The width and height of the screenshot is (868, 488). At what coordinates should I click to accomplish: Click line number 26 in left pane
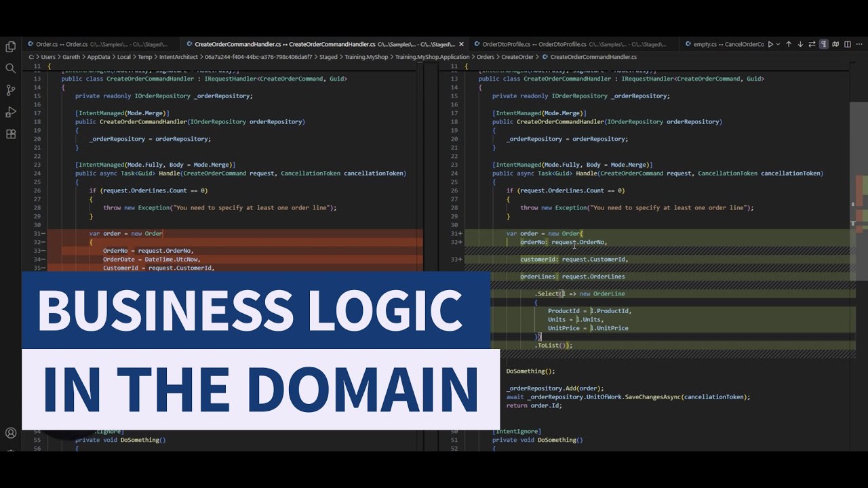37,190
